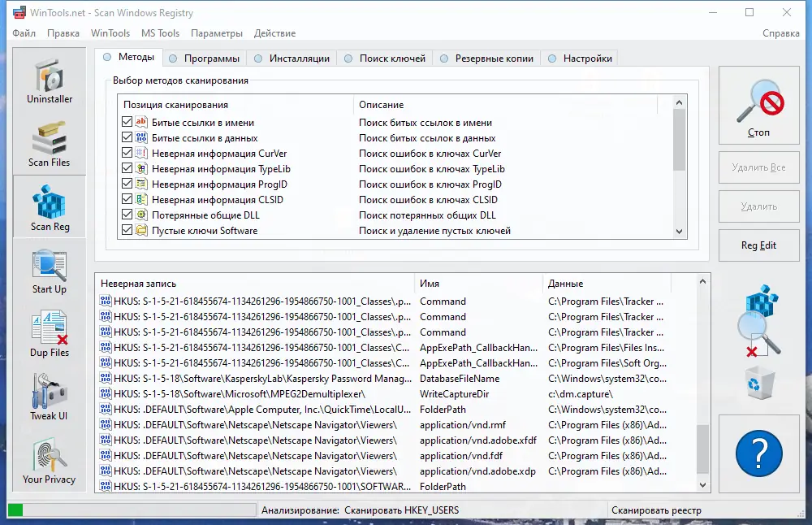Image resolution: width=812 pixels, height=525 pixels.
Task: Open Reg Edit
Action: [x=758, y=245]
